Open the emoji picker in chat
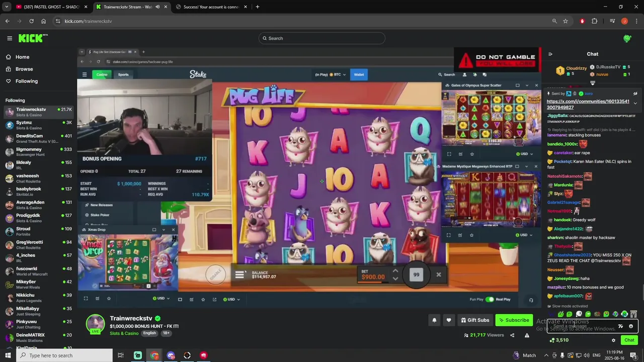The height and width of the screenshot is (362, 644). coord(631,326)
